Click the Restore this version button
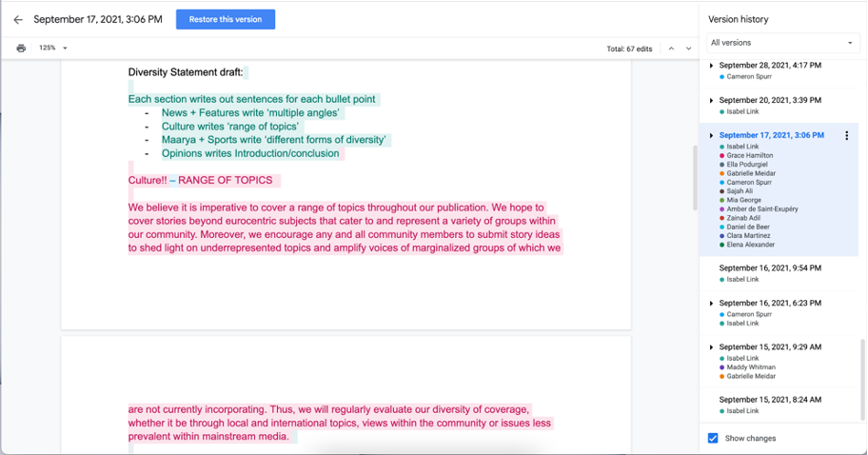 coord(226,19)
